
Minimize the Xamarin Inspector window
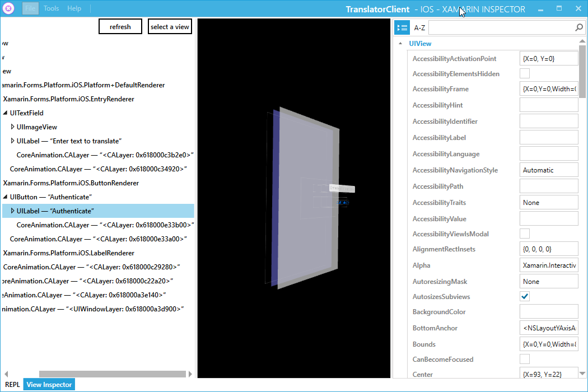[541, 9]
